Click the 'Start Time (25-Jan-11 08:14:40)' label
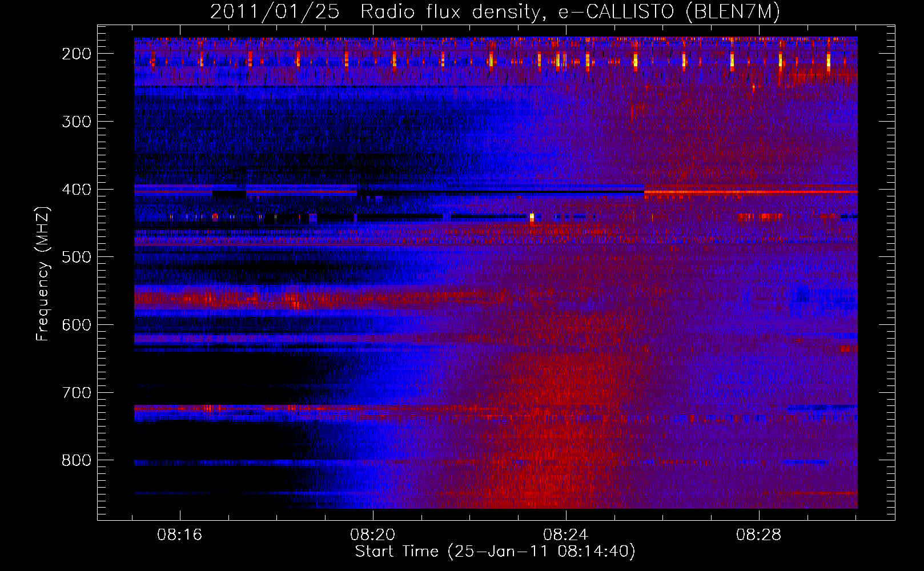The width and height of the screenshot is (924, 571). click(495, 552)
